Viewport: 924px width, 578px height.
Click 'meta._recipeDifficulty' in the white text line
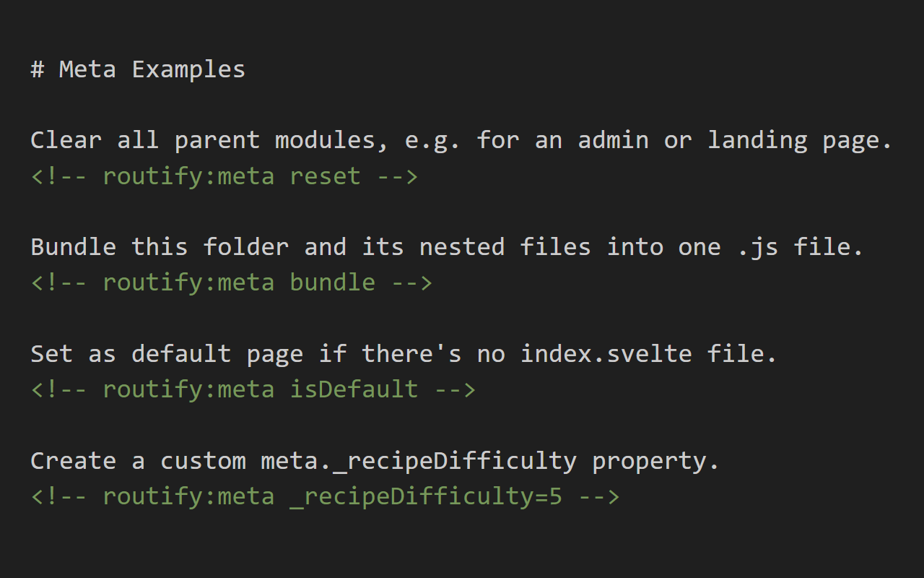pos(419,460)
